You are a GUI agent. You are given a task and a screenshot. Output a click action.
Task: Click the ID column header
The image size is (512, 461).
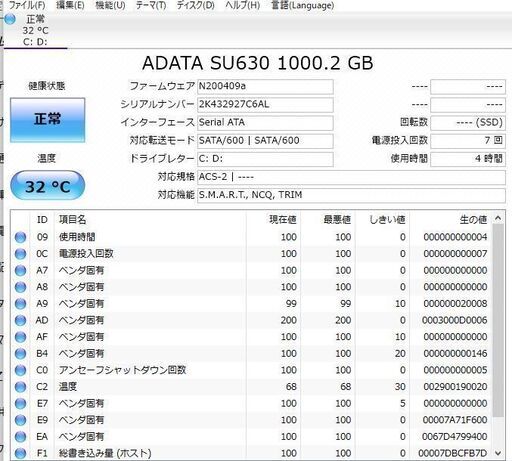click(42, 220)
